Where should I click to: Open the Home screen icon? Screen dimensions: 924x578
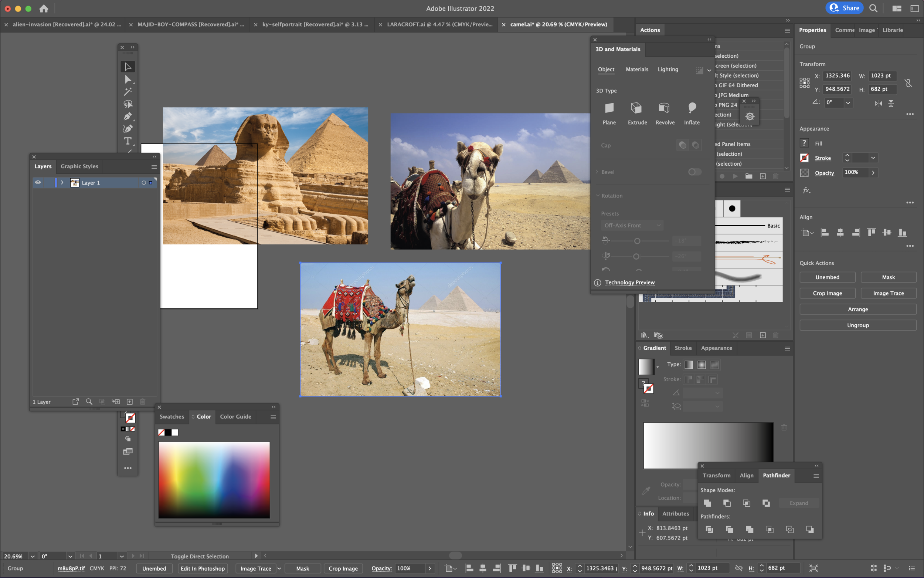[44, 9]
